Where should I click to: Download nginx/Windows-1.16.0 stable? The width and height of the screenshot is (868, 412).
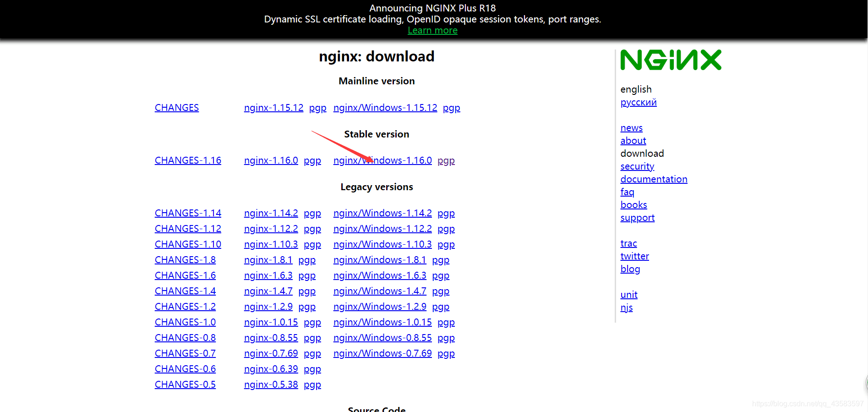[x=382, y=160]
